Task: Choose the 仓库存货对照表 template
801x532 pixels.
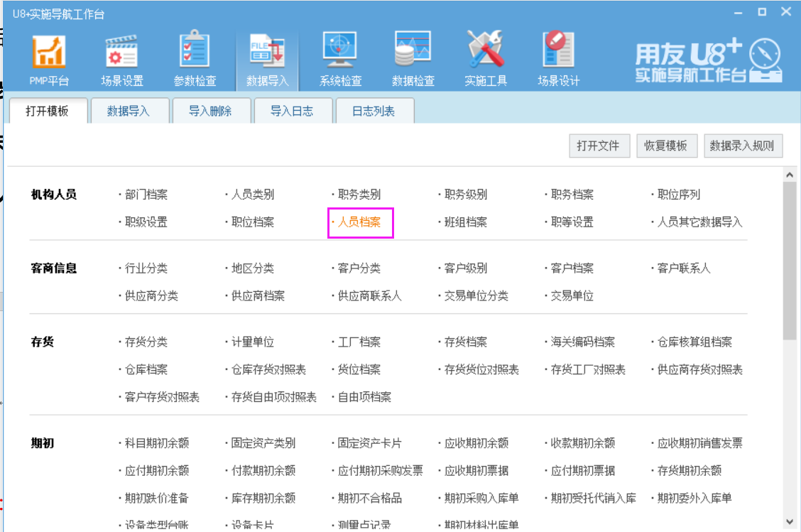Action: pos(268,369)
